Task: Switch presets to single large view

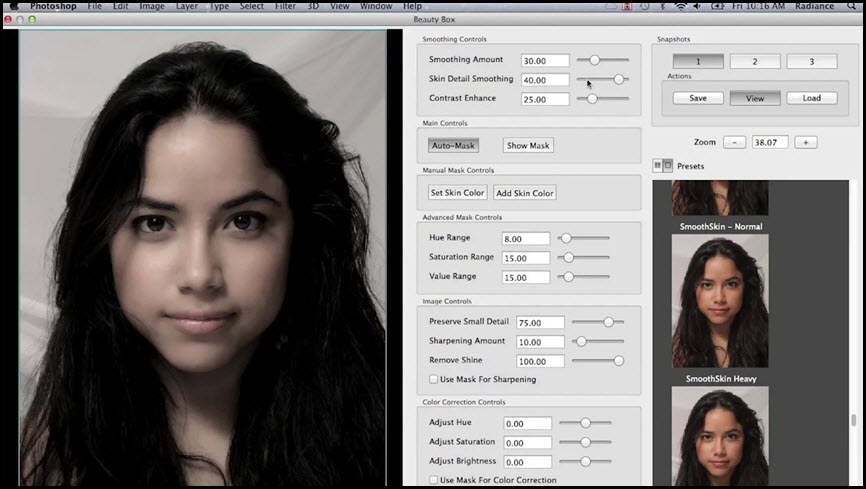Action: click(x=668, y=165)
